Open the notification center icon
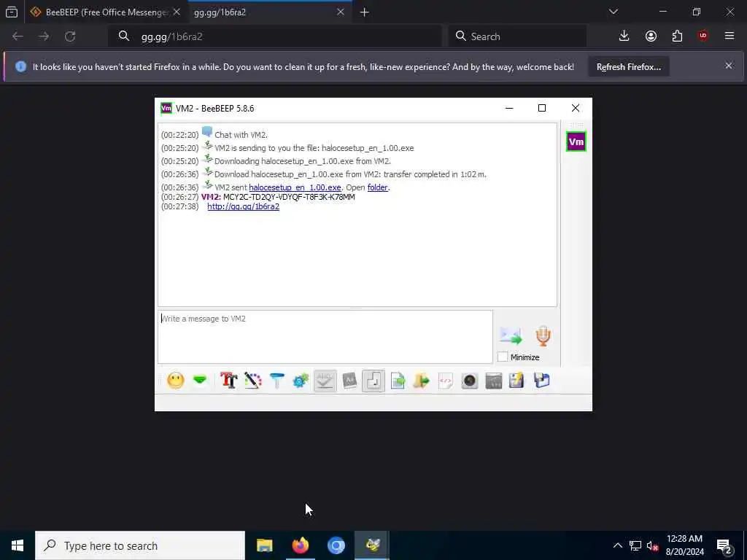The width and height of the screenshot is (747, 560). 724,546
